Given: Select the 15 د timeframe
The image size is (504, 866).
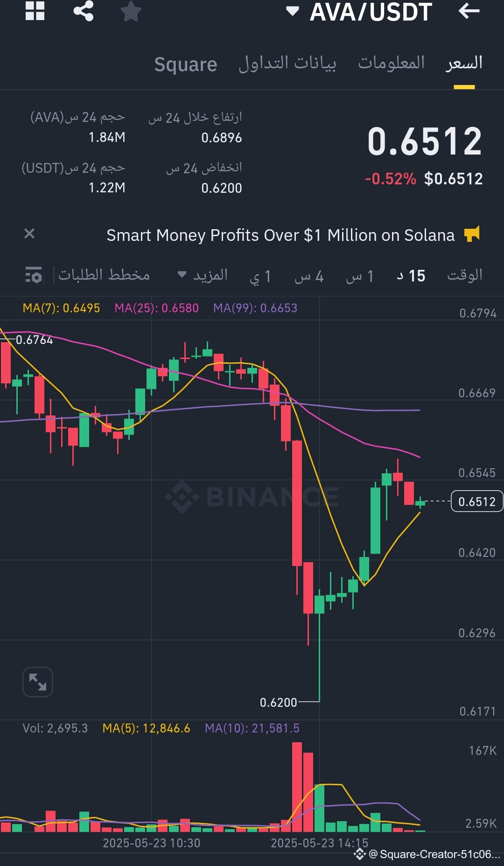Looking at the screenshot, I should 411,275.
